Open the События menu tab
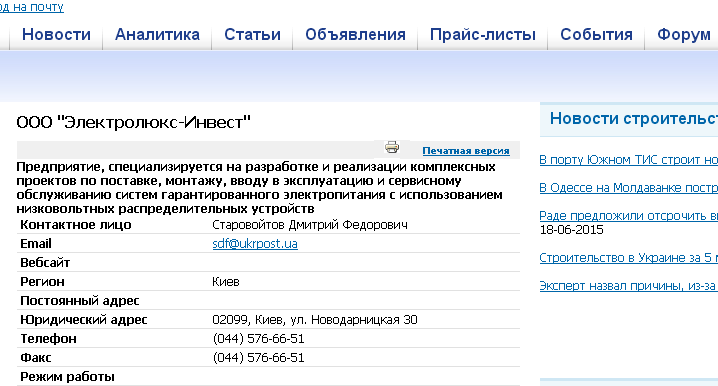Screen dimensions: 718x386 [596, 34]
